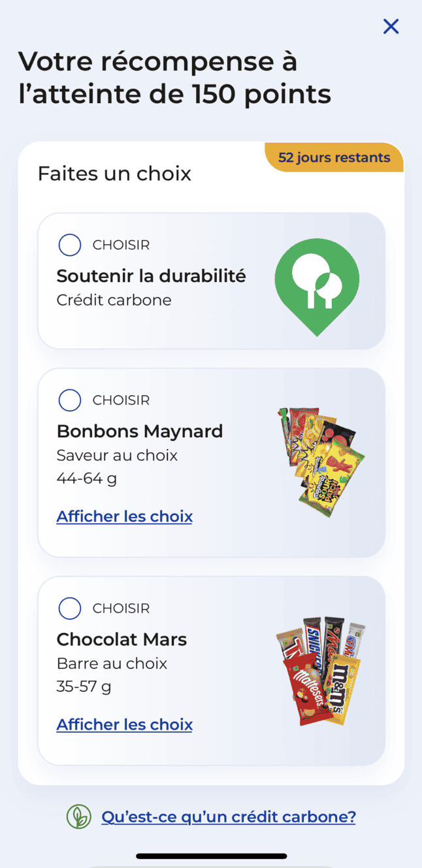422x868 pixels.
Task: Select the Chocolat Mars radio button
Action: [70, 608]
